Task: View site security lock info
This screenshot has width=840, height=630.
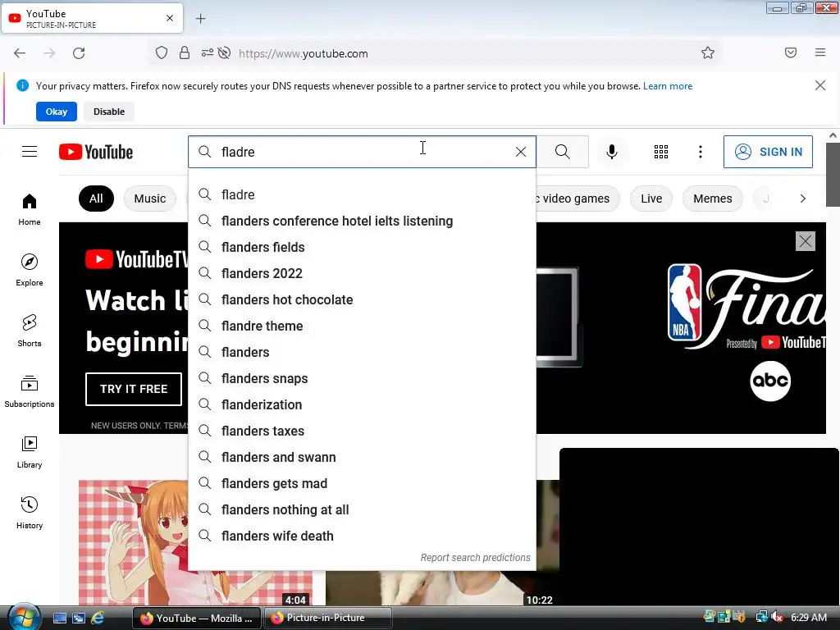Action: [185, 53]
